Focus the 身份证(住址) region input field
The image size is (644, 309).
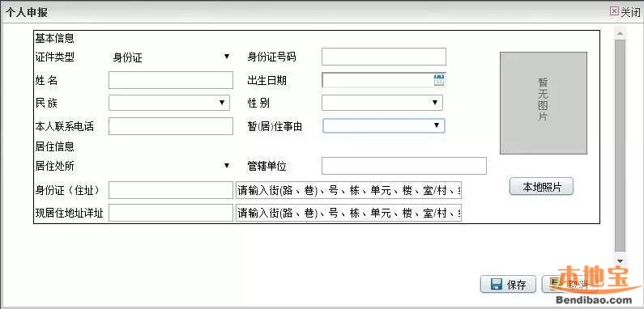[171, 190]
